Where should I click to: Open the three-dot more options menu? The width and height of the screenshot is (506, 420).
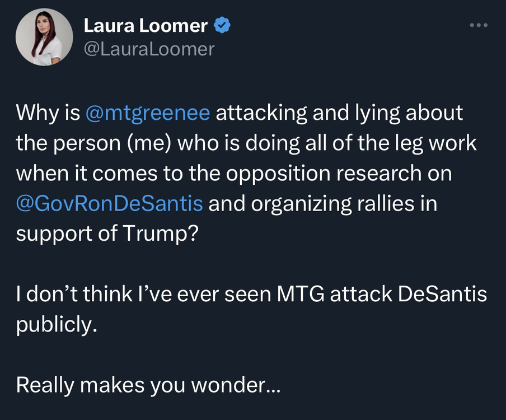[x=479, y=26]
